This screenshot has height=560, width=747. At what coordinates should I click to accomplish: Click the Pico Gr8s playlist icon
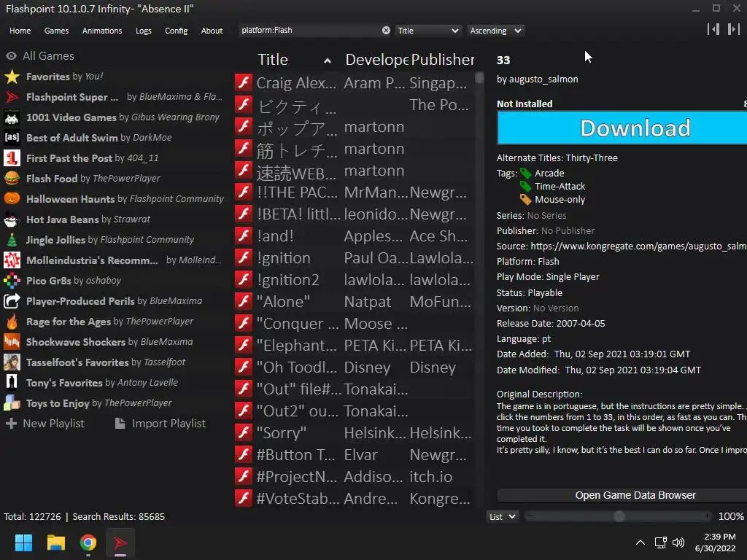pyautogui.click(x=12, y=281)
